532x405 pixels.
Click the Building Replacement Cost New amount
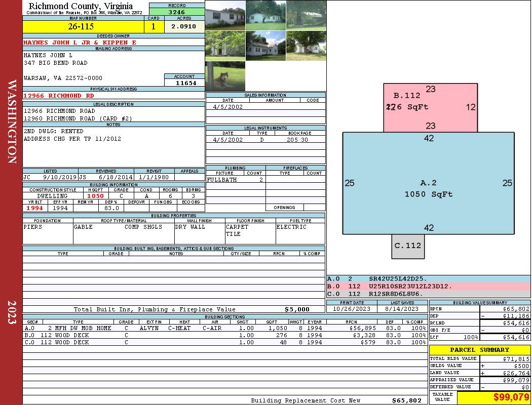click(x=406, y=400)
